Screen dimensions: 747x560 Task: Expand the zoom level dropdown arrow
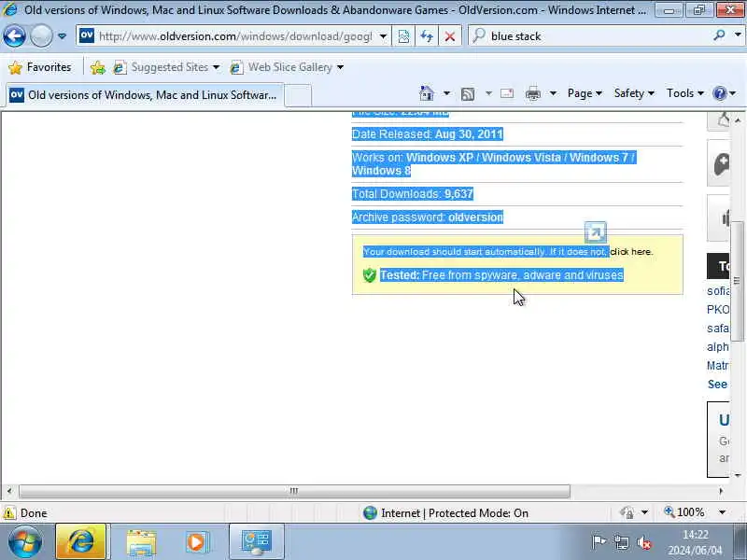pos(722,512)
